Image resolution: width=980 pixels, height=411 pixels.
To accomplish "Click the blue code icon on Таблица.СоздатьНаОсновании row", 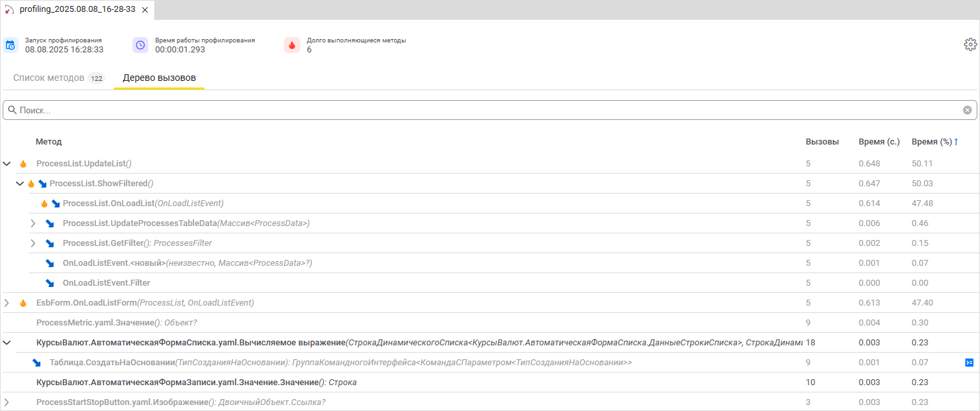I will pos(969,363).
